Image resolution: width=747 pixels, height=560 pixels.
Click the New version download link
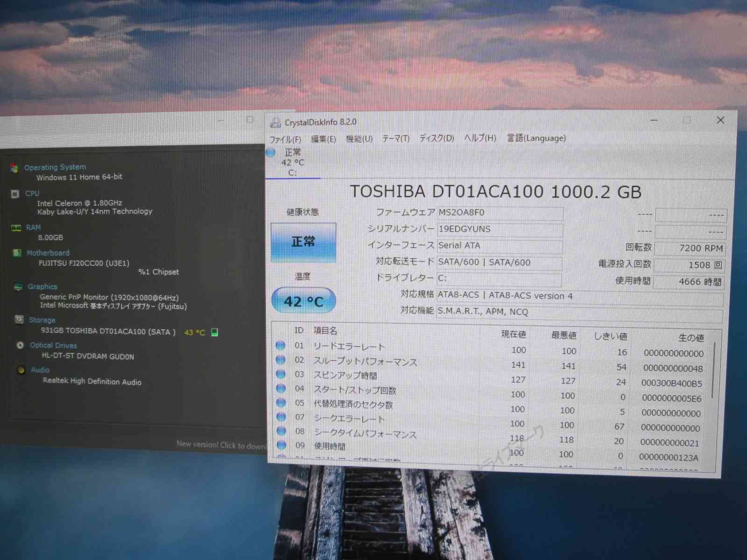[221, 445]
